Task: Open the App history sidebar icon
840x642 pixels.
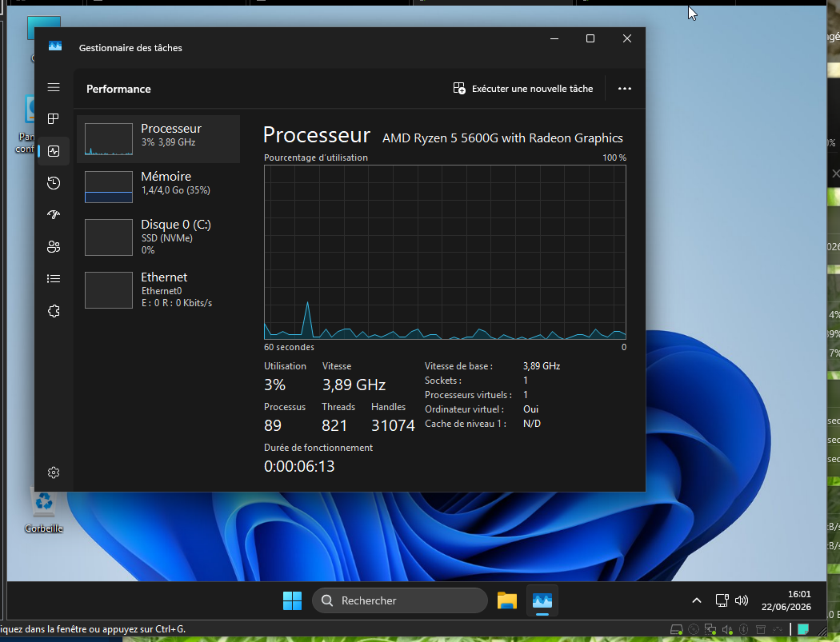Action: 54,183
